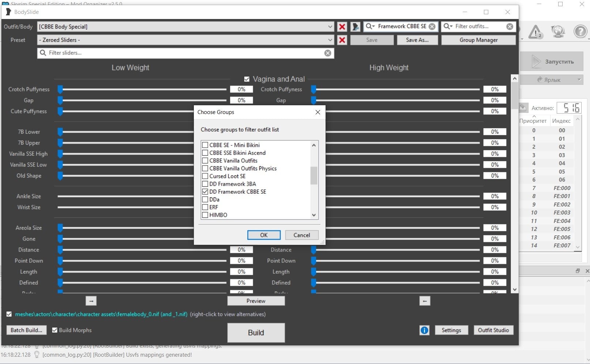Click the blue info icon in BodySlide
The image size is (590, 364).
pos(424,330)
